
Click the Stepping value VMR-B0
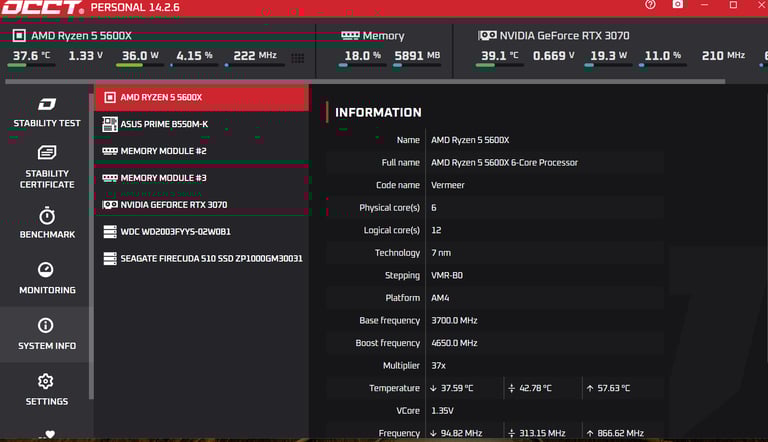[447, 275]
